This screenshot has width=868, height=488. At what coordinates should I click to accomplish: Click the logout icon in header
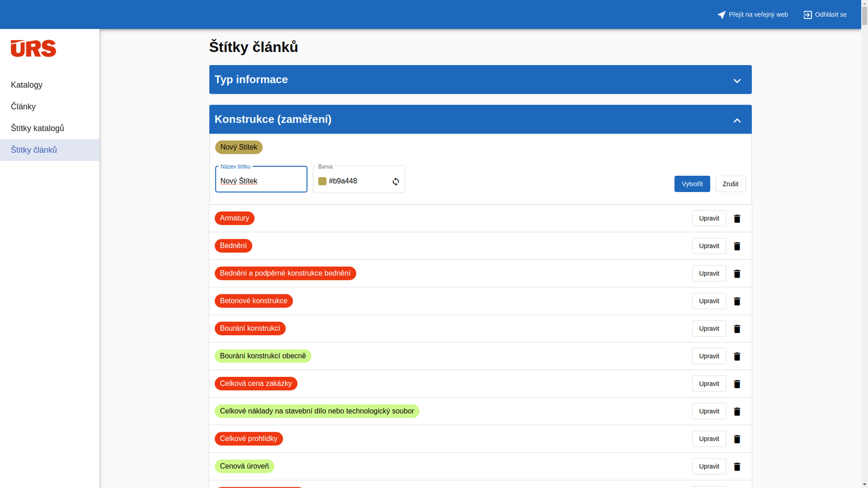point(808,15)
